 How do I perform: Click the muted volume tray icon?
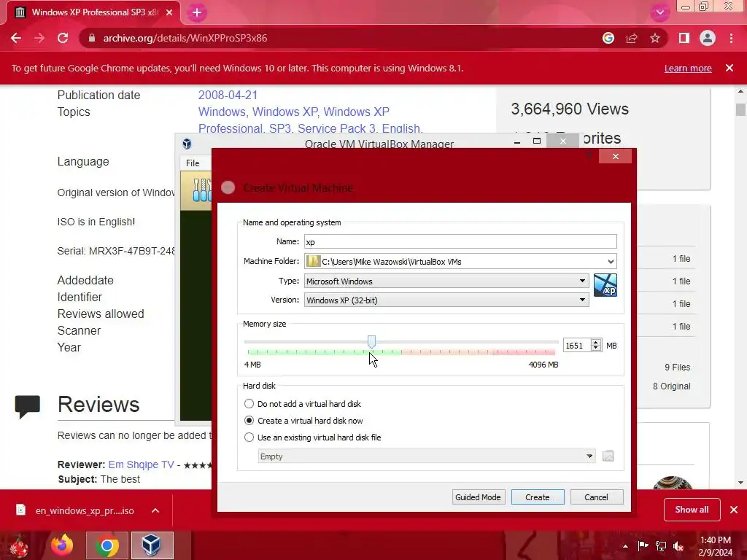coord(678,546)
